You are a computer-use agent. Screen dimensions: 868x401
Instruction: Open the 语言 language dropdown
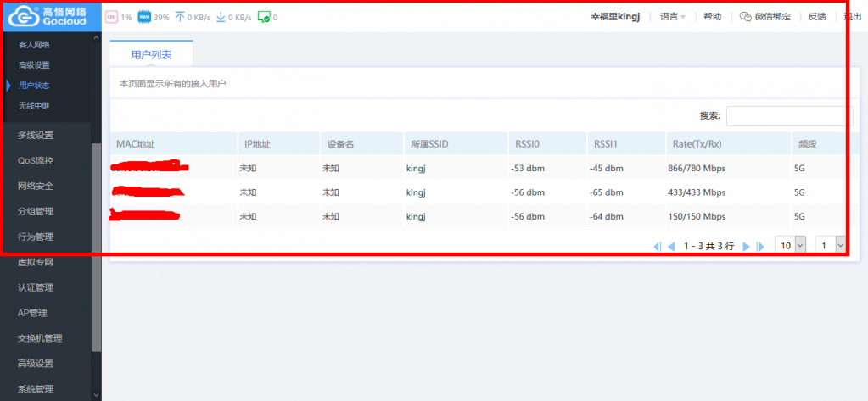pyautogui.click(x=673, y=17)
